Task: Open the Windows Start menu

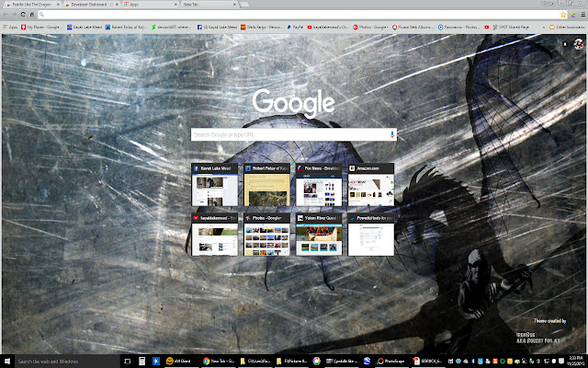Action: coord(6,362)
